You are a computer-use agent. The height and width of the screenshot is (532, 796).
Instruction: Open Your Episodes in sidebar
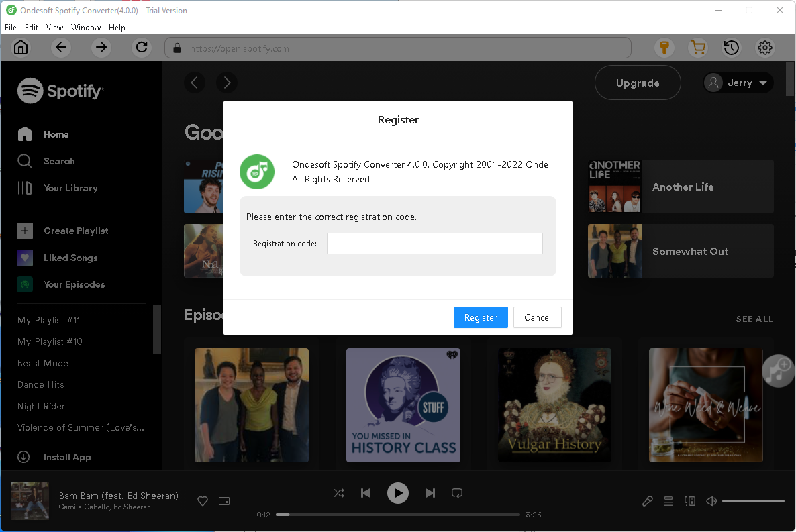pyautogui.click(x=61, y=284)
